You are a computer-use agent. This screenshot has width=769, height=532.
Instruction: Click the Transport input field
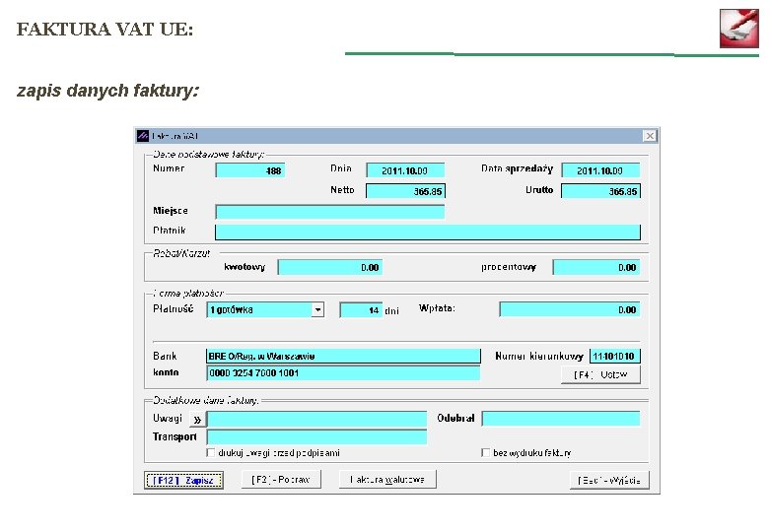pyautogui.click(x=316, y=437)
